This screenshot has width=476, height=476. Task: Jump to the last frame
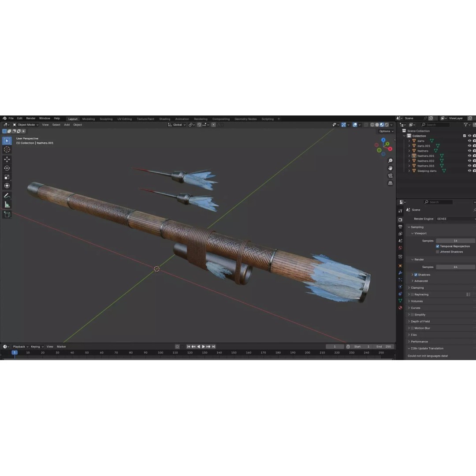coord(213,347)
